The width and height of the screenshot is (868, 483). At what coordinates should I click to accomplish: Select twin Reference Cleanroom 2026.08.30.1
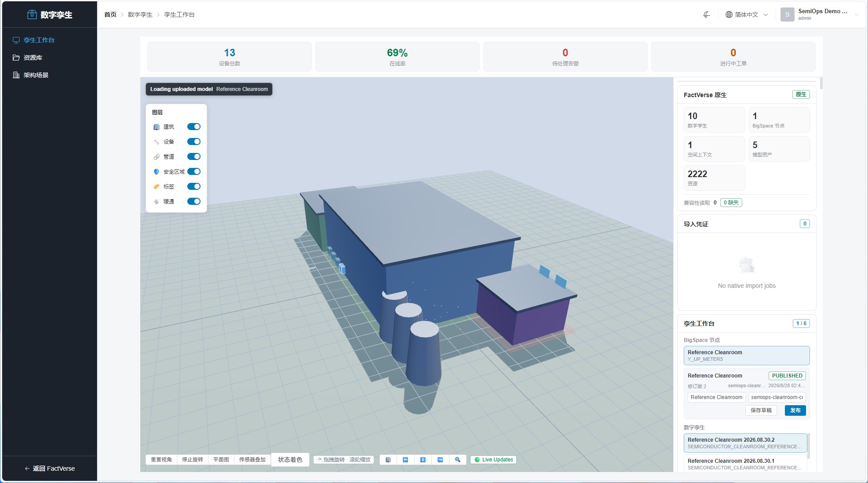coord(745,464)
